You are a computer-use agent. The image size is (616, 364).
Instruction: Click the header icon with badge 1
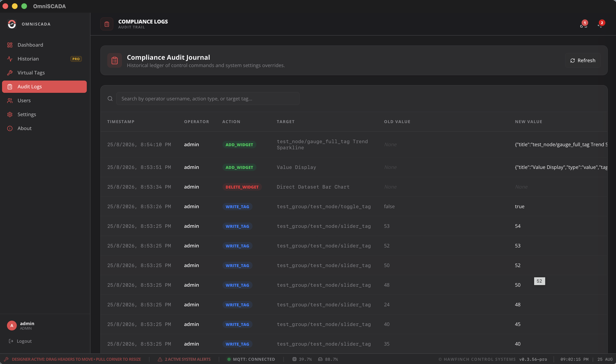point(583,24)
